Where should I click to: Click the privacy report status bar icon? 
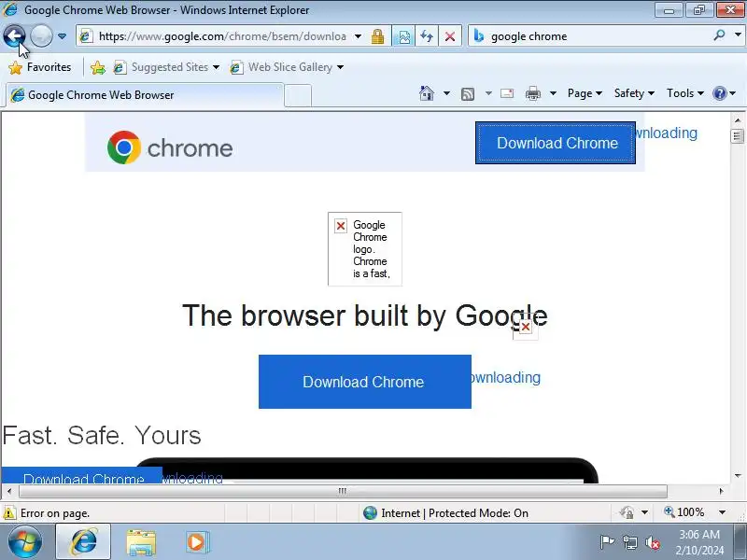(x=627, y=512)
